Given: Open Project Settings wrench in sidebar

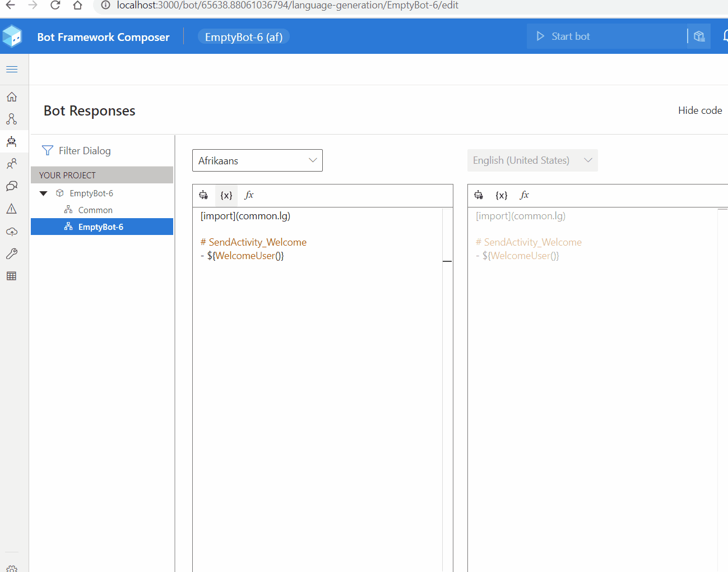Looking at the screenshot, I should [x=12, y=253].
